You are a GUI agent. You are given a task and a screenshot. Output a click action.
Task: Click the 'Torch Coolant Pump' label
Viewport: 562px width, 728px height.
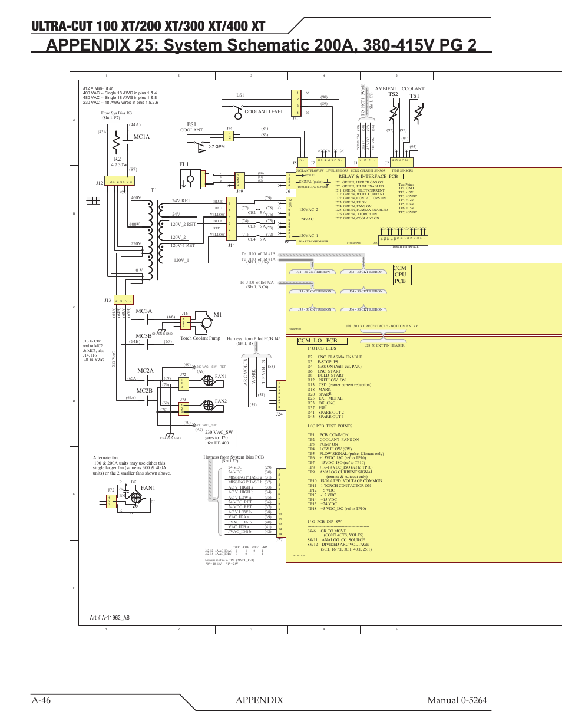pos(200,338)
